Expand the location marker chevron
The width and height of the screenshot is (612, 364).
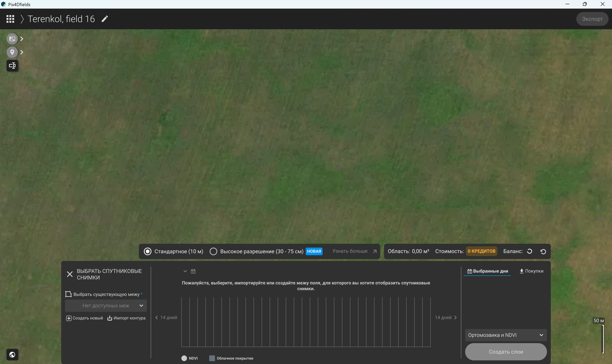pos(22,52)
